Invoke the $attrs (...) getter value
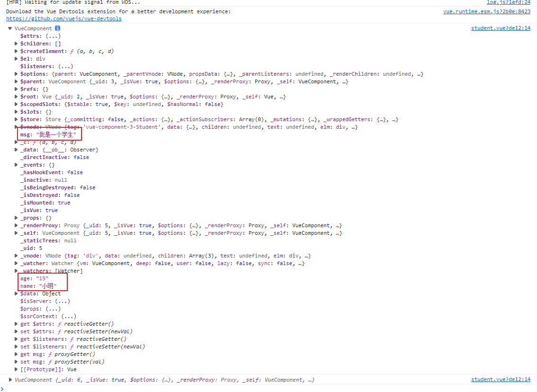 tap(53, 36)
